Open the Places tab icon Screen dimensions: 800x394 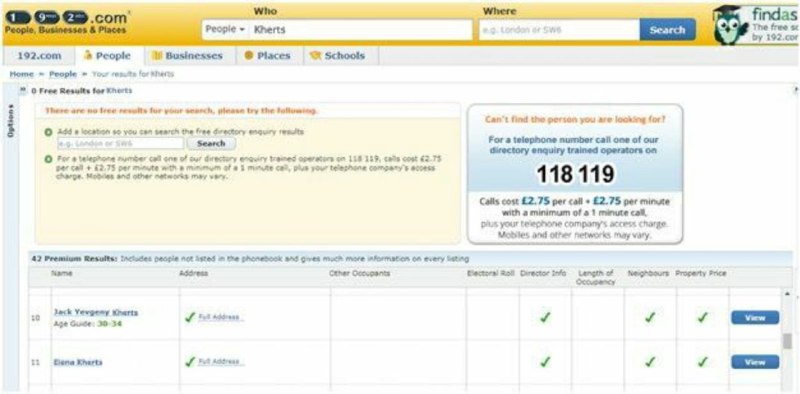pos(248,56)
